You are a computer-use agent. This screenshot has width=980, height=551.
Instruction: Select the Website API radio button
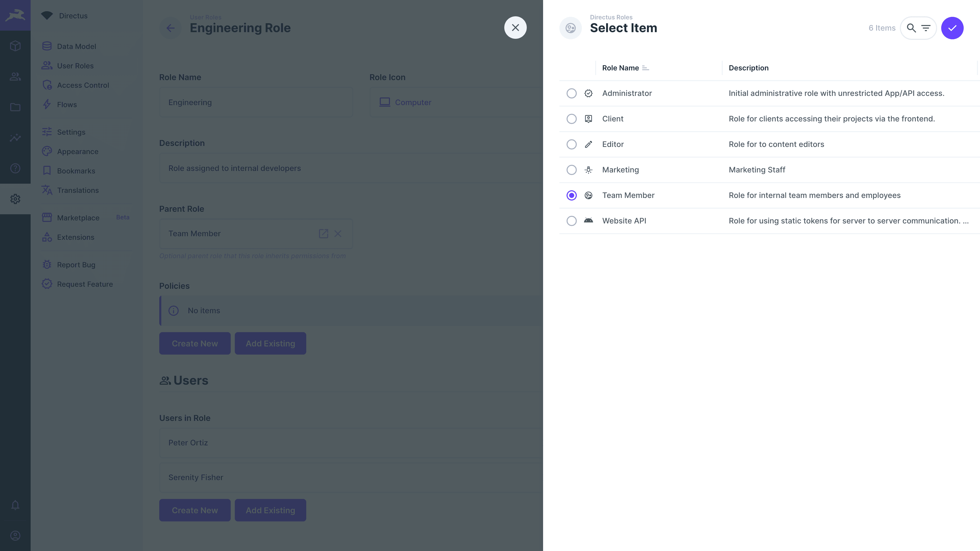point(571,221)
